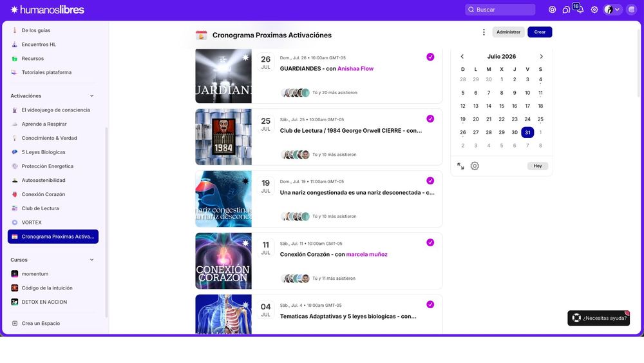Click the Hoy button
The height and width of the screenshot is (363, 644).
(x=538, y=166)
